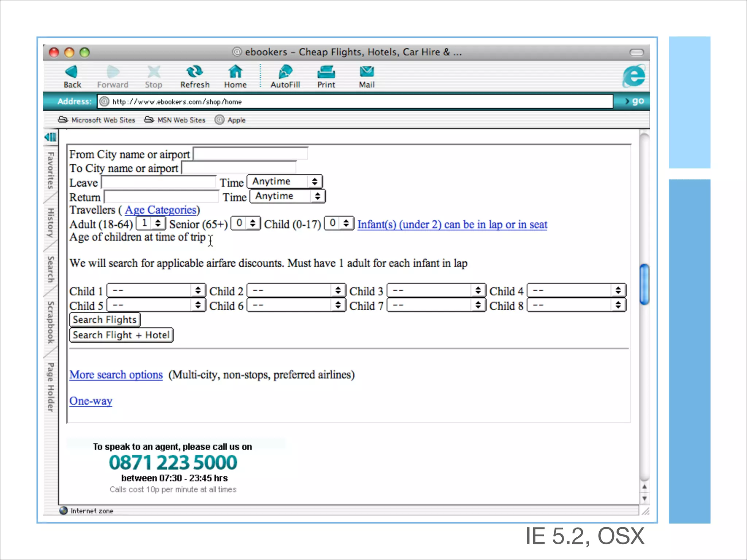Click the From City name input field
This screenshot has width=747, height=560.
point(250,154)
